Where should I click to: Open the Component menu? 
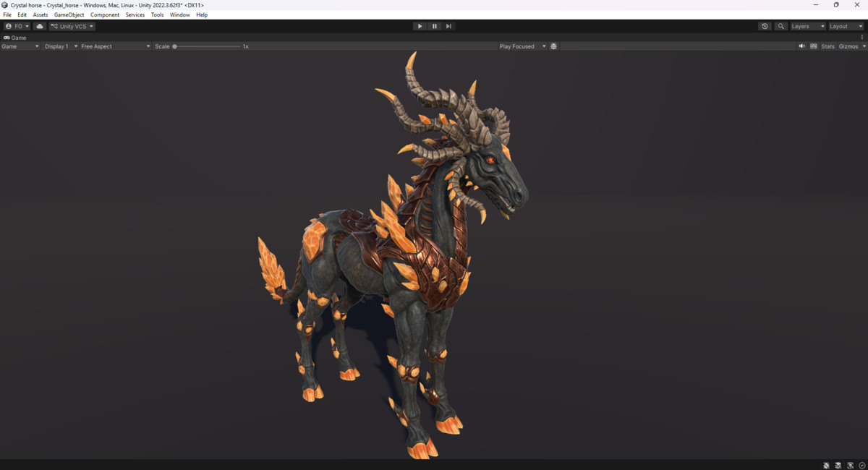tap(105, 14)
